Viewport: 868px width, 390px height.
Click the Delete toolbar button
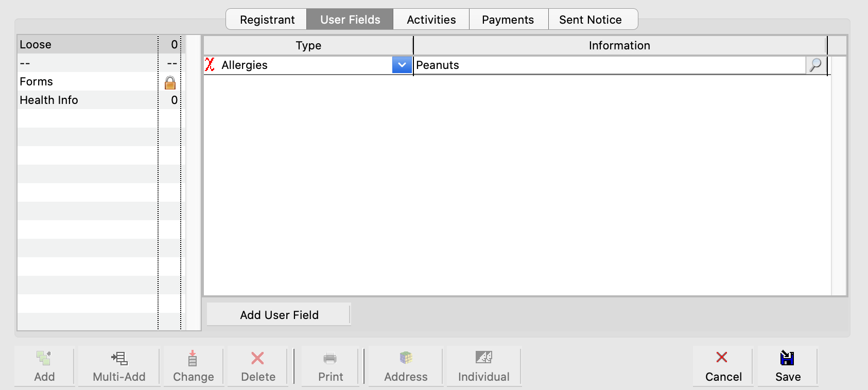(x=257, y=366)
